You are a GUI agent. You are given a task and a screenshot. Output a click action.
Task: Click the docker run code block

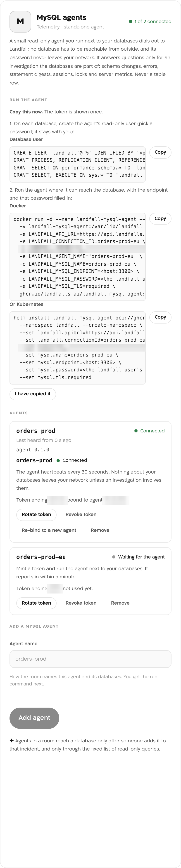78,256
